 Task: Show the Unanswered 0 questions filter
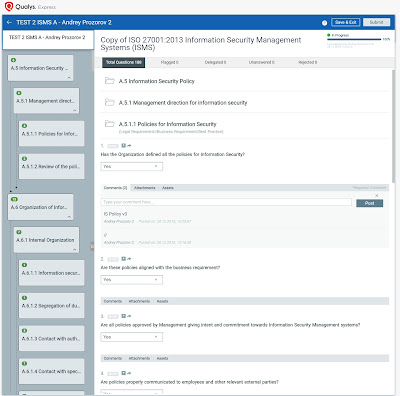point(262,62)
